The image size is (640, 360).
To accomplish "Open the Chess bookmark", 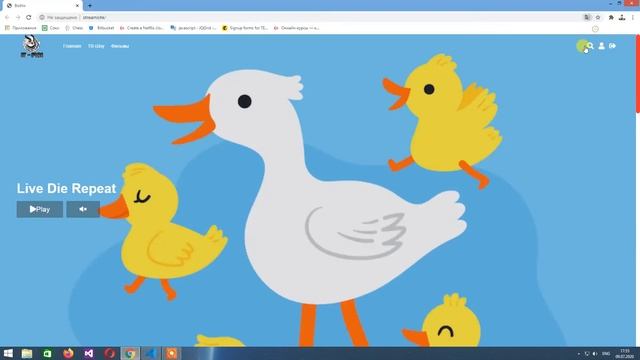I will click(x=74, y=28).
